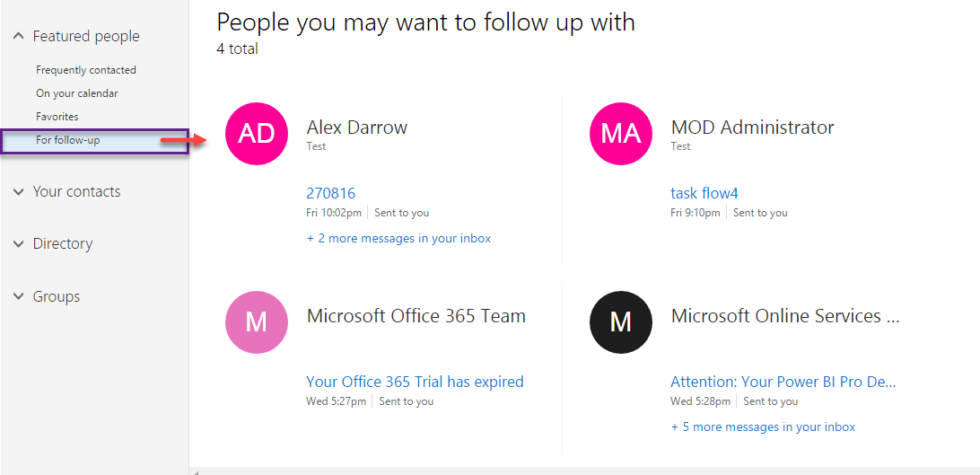This screenshot has height=475, width=980.
Task: Open the task flow4 message link
Action: [704, 193]
